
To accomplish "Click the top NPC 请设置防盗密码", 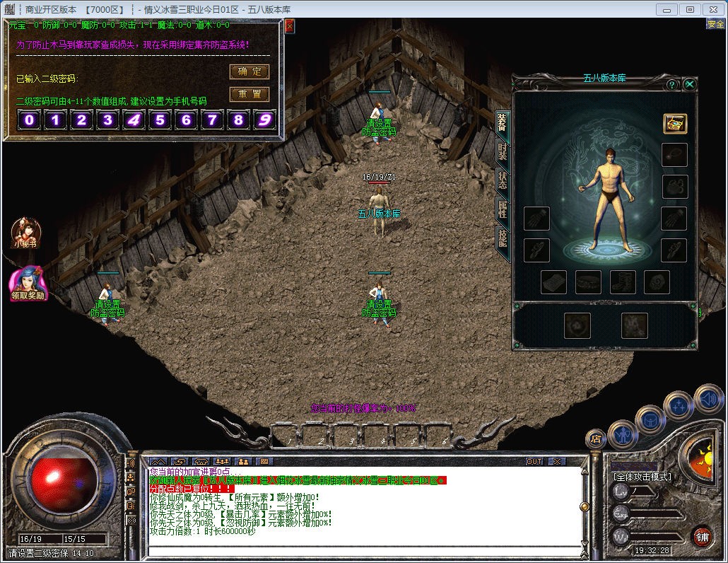I will pos(380,122).
